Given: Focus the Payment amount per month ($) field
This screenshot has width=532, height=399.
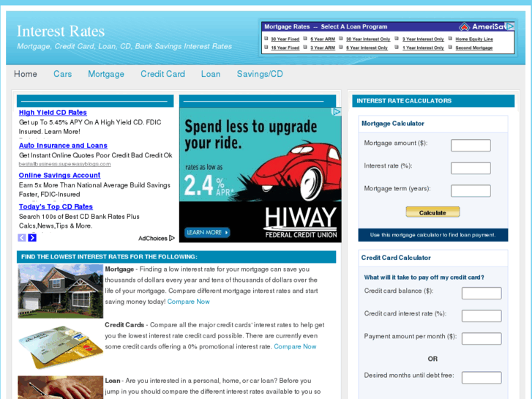Looking at the screenshot, I should pos(482,338).
